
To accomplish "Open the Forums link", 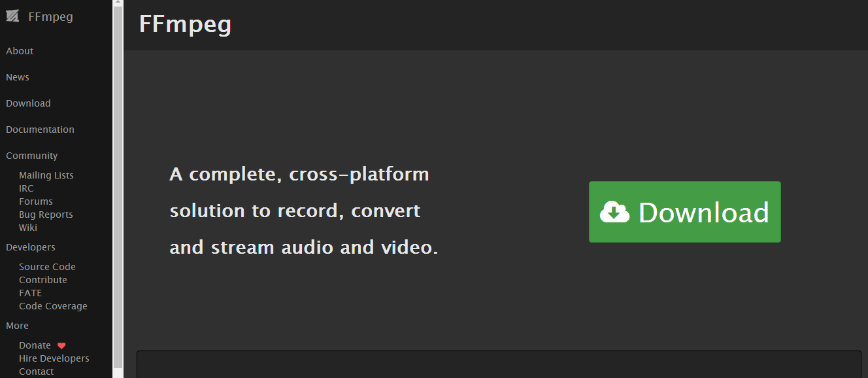I will tap(36, 201).
